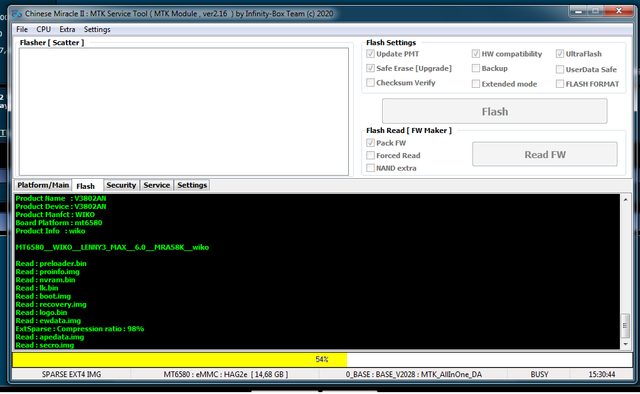
Task: Switch to the Security tab
Action: point(121,185)
